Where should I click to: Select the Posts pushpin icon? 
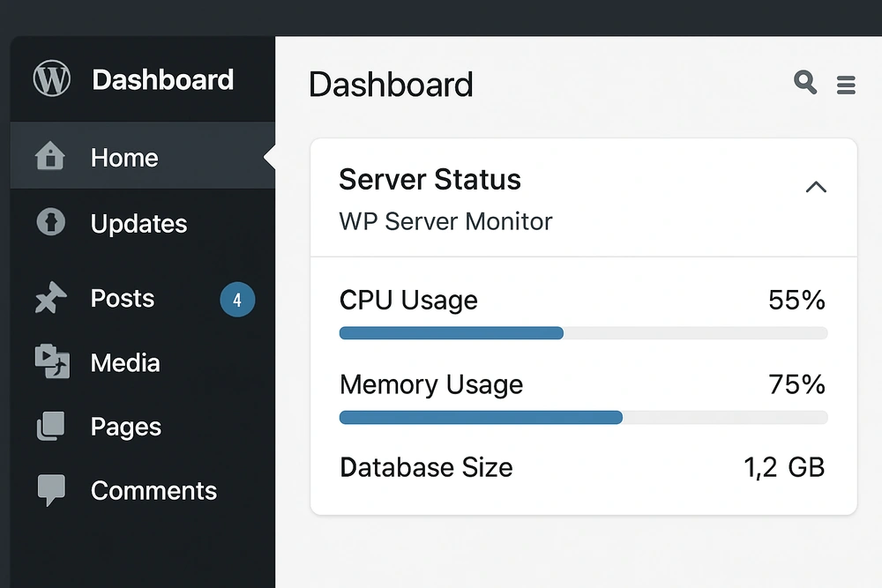50,298
